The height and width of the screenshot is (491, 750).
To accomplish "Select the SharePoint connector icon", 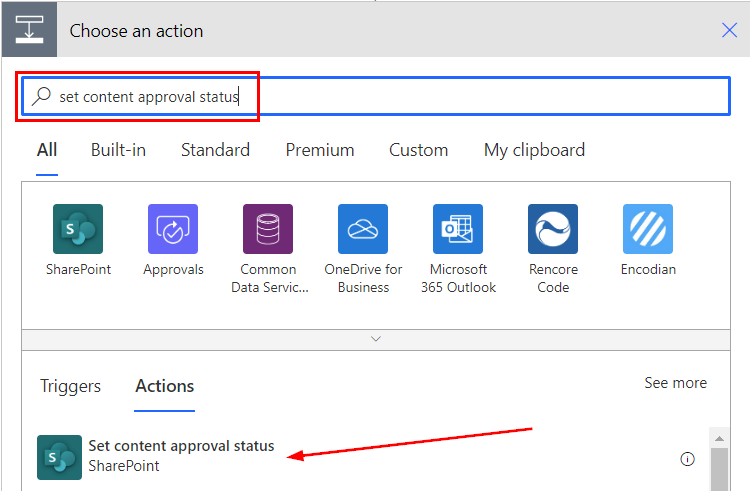I will coord(78,229).
